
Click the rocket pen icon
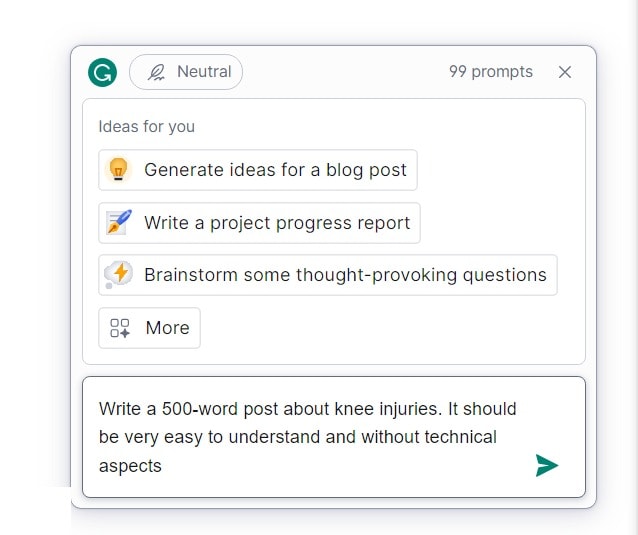click(119, 223)
